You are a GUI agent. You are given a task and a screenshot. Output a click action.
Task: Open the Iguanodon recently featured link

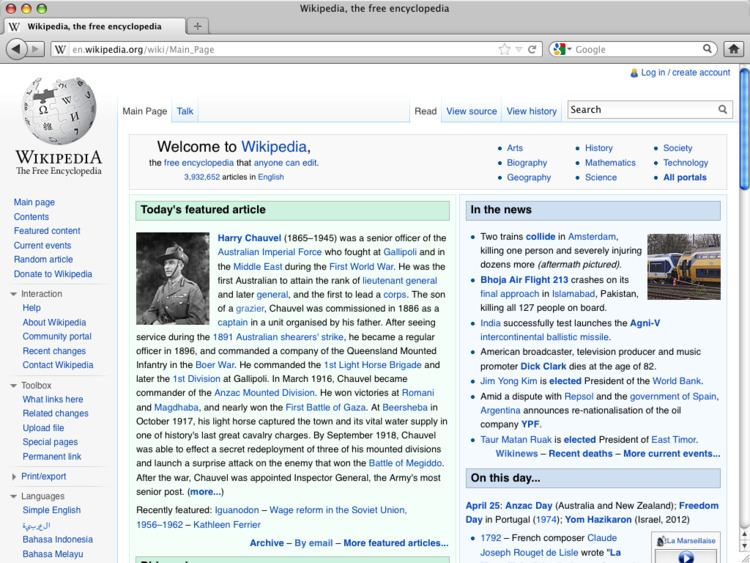click(x=237, y=510)
